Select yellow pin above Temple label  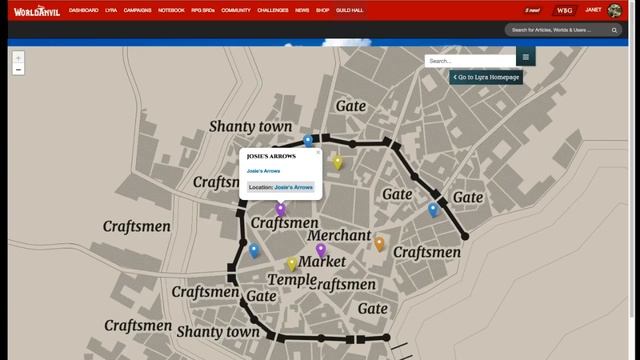292,264
